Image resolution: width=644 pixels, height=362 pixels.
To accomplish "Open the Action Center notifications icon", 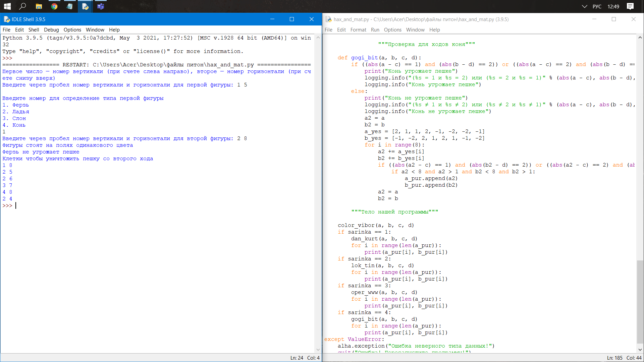I will (x=630, y=6).
